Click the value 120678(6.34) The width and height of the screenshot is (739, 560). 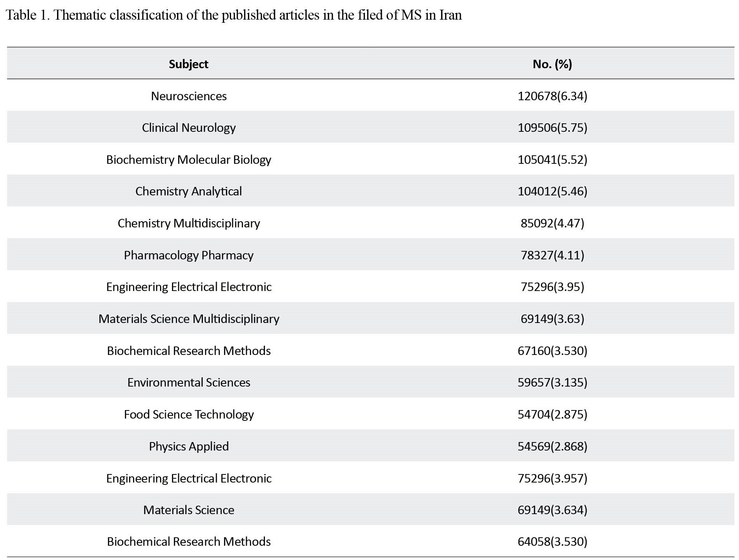click(552, 96)
